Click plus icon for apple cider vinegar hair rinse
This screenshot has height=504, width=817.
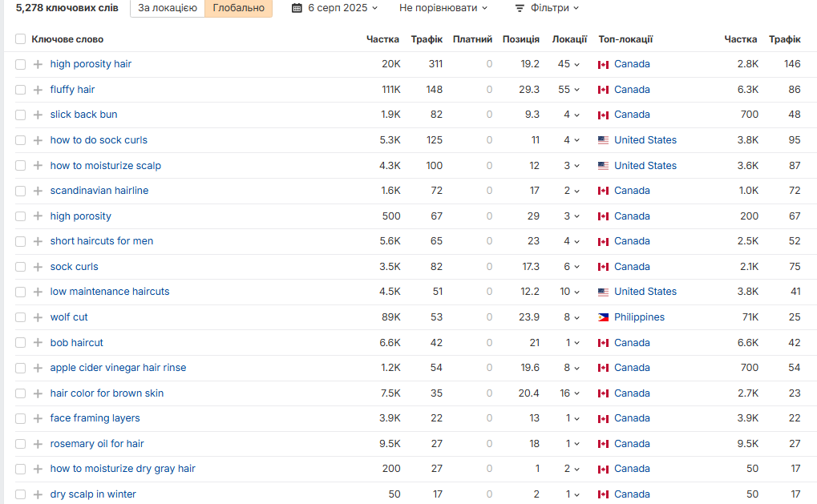pyautogui.click(x=38, y=368)
